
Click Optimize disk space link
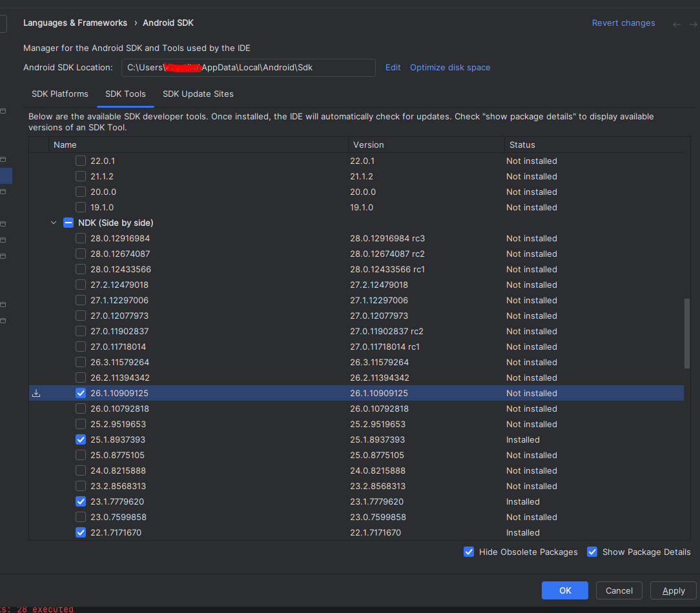coord(450,67)
